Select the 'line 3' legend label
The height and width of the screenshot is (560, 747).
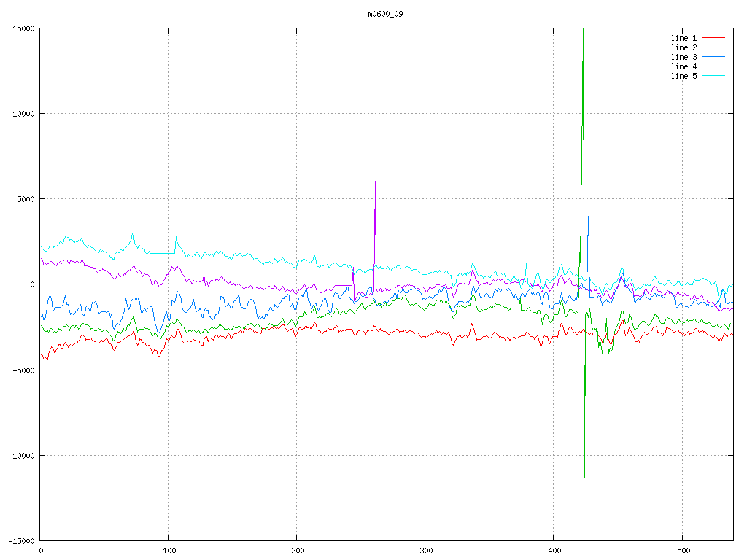[684, 57]
